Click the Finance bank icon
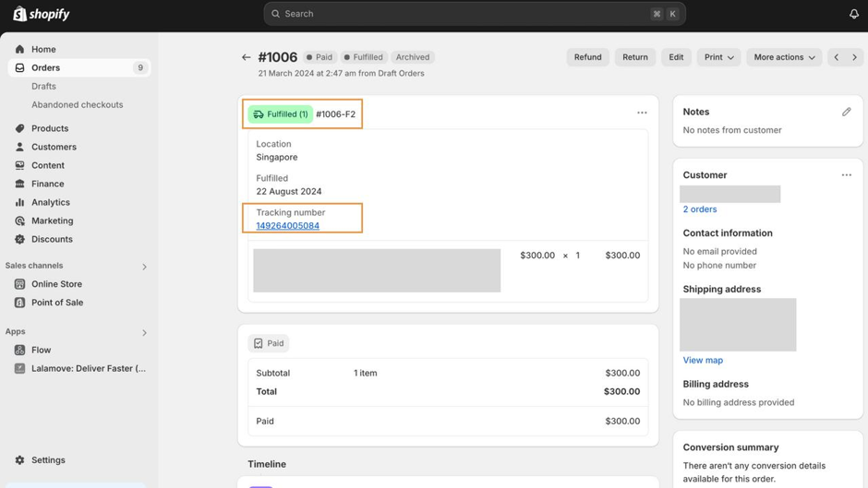The height and width of the screenshot is (488, 868). (20, 184)
